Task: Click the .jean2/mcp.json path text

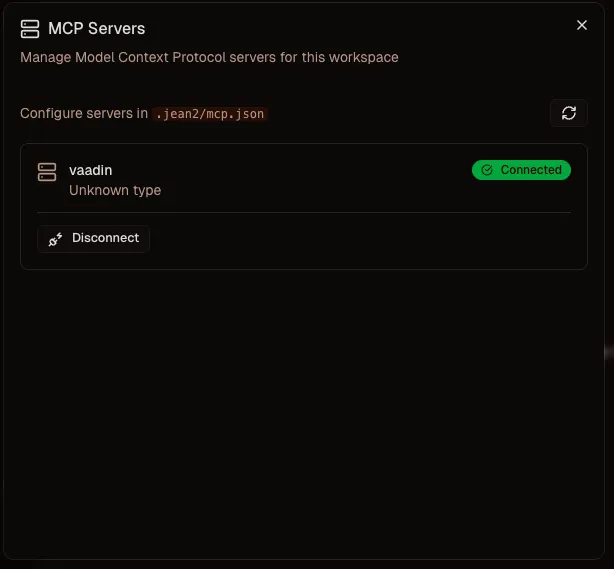Action: pos(210,114)
